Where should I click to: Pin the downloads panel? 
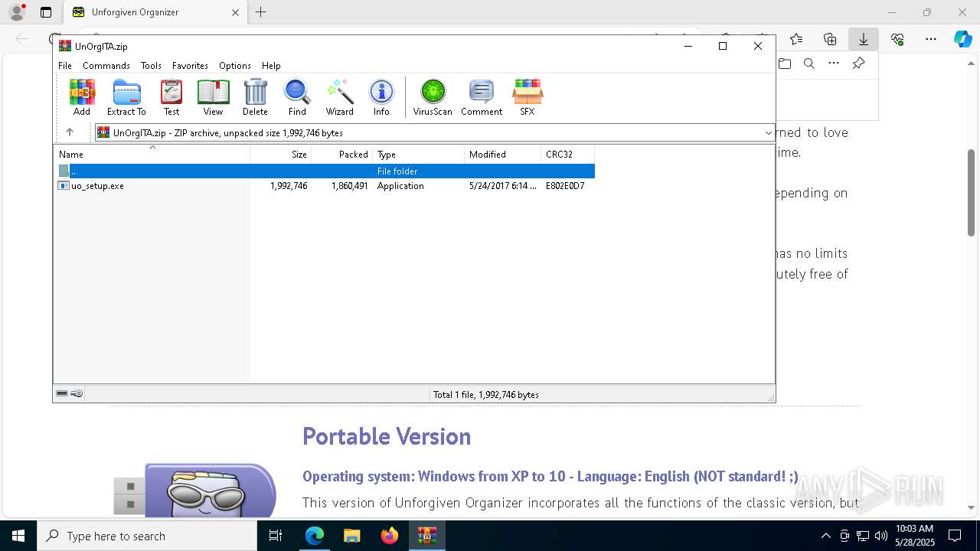(x=859, y=64)
